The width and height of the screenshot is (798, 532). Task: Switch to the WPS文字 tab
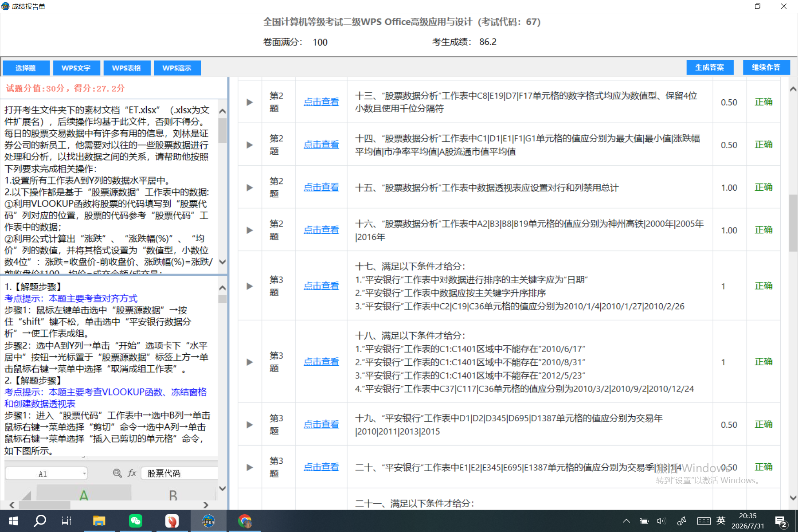pyautogui.click(x=76, y=68)
